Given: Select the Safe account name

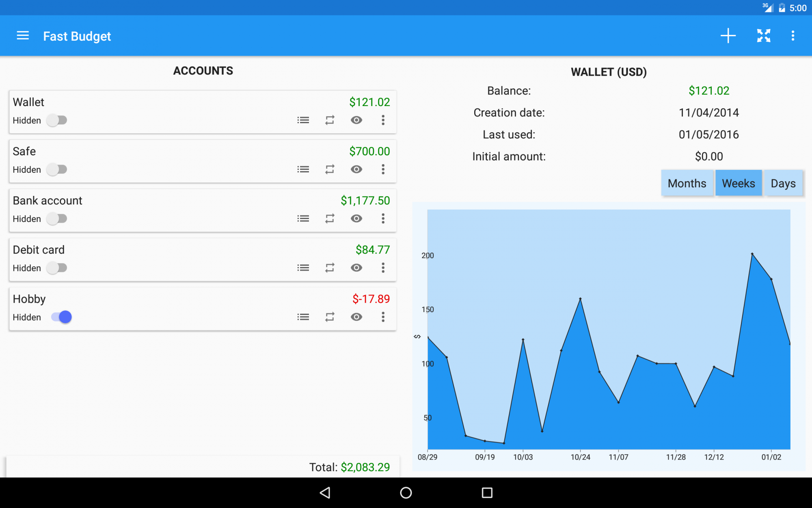Looking at the screenshot, I should [x=24, y=151].
